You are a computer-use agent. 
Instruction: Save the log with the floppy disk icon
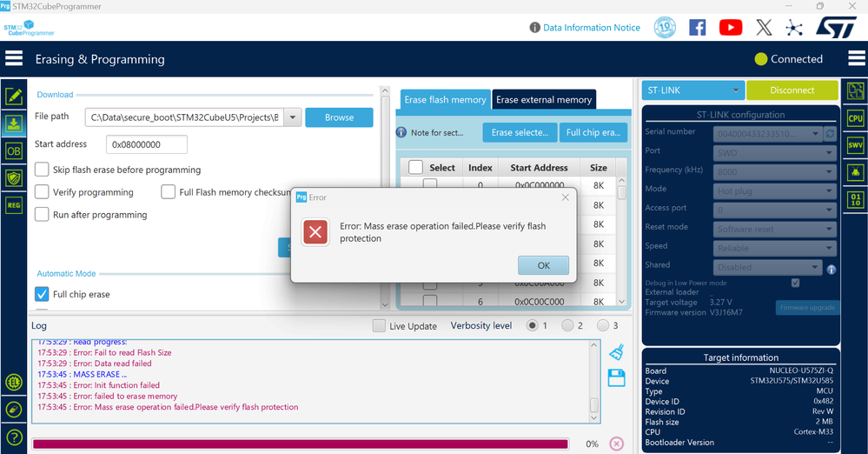tap(617, 378)
